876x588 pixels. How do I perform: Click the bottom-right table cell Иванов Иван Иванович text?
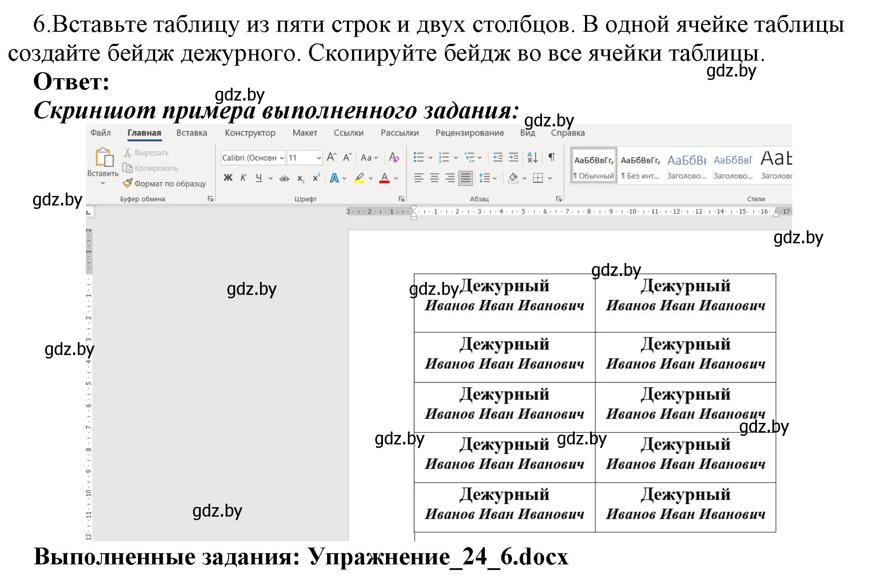point(686,514)
